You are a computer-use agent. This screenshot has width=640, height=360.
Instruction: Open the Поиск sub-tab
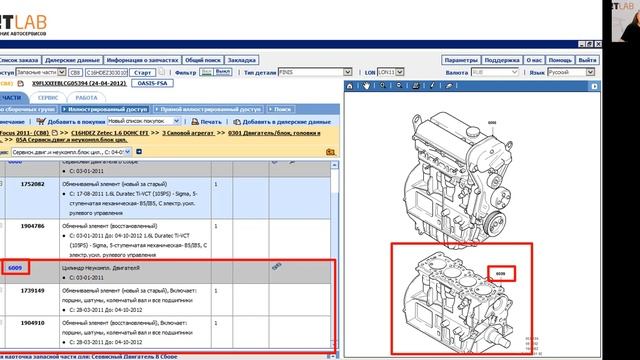click(280, 109)
